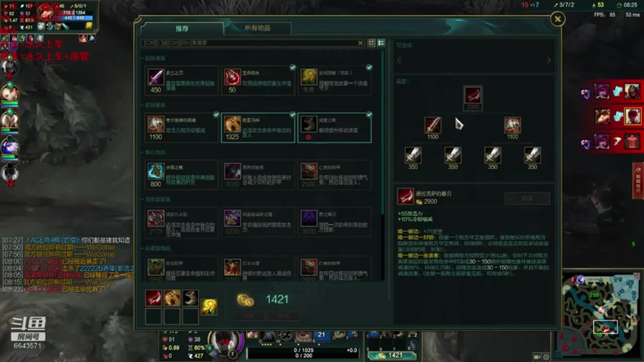Open the 所有物品 all items tab
The height and width of the screenshot is (362, 644).
point(258,29)
